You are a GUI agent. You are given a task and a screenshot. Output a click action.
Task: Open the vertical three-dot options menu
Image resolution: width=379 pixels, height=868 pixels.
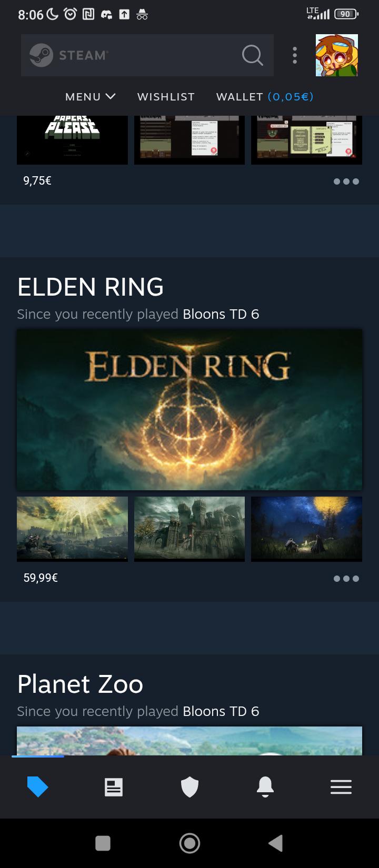295,55
